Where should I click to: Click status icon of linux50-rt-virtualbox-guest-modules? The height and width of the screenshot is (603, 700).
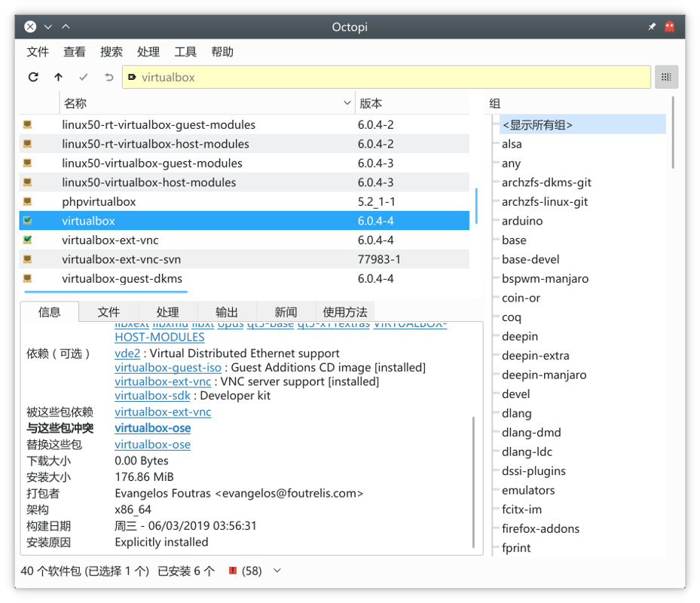[28, 124]
